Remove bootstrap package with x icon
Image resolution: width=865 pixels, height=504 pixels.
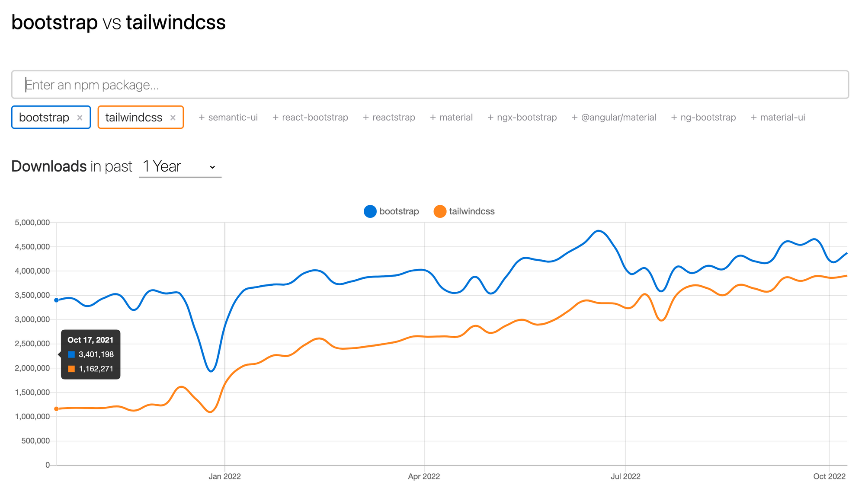tap(80, 118)
